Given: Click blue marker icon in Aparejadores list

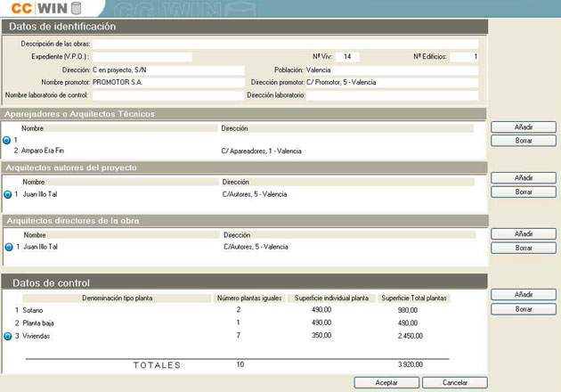Looking at the screenshot, I should [8, 141].
